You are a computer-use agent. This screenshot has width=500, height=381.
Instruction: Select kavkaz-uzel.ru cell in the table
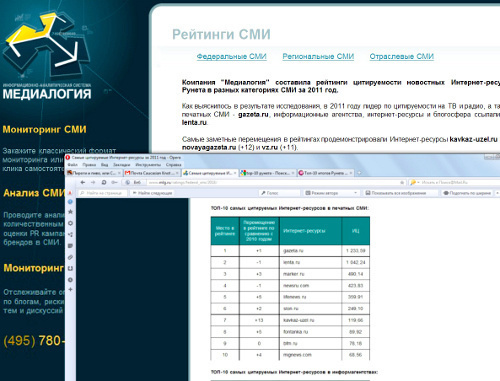click(310, 320)
